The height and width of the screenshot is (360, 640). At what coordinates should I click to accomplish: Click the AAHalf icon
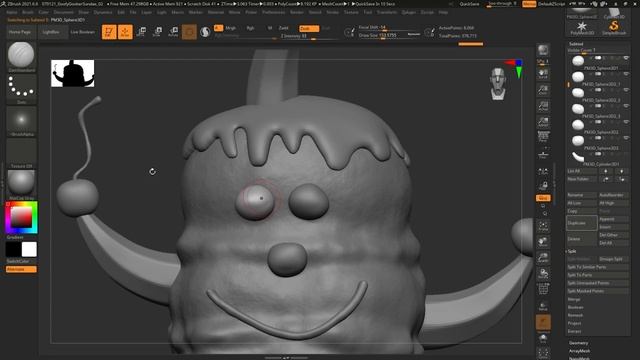pos(543,122)
